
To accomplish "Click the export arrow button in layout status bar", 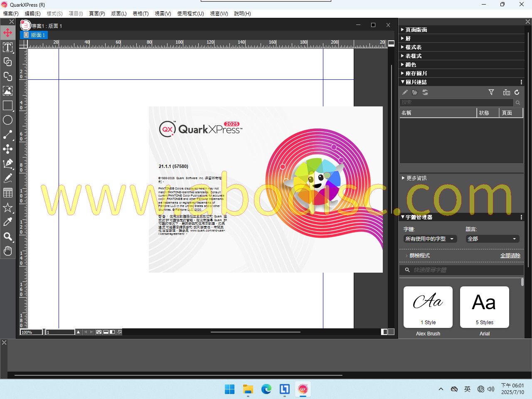I will click(x=119, y=332).
